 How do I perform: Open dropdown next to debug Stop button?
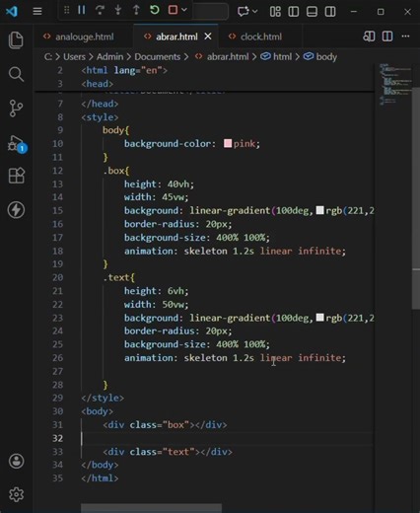click(184, 10)
